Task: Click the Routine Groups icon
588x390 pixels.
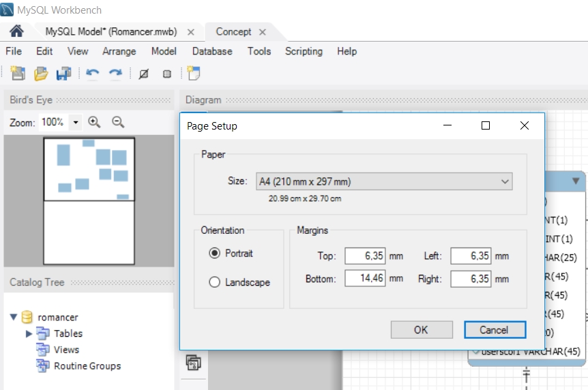Action: pyautogui.click(x=43, y=365)
